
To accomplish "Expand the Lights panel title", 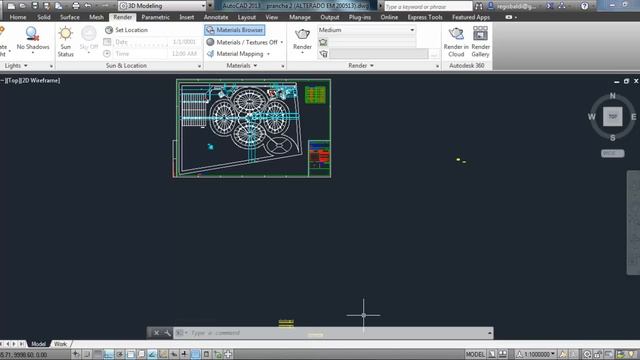I will 16,65.
